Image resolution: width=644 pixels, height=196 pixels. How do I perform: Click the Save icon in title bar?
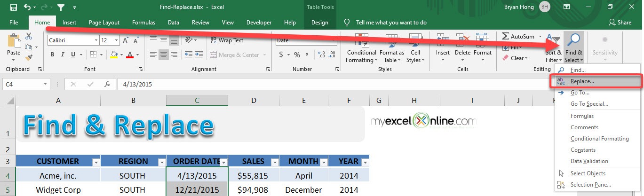(x=13, y=7)
